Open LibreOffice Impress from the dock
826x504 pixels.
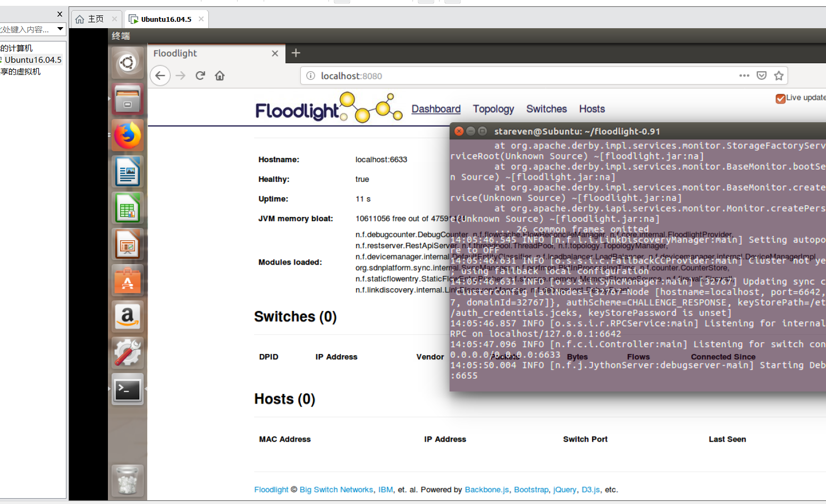pos(128,244)
